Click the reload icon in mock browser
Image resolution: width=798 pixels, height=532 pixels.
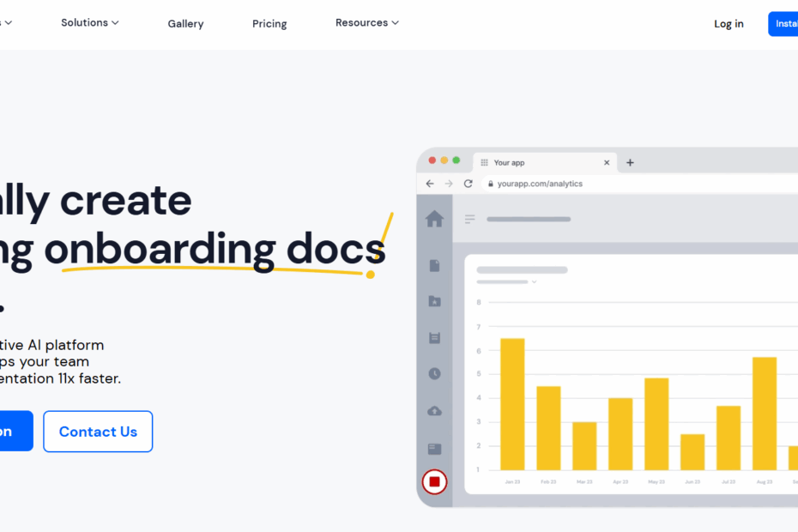(468, 184)
